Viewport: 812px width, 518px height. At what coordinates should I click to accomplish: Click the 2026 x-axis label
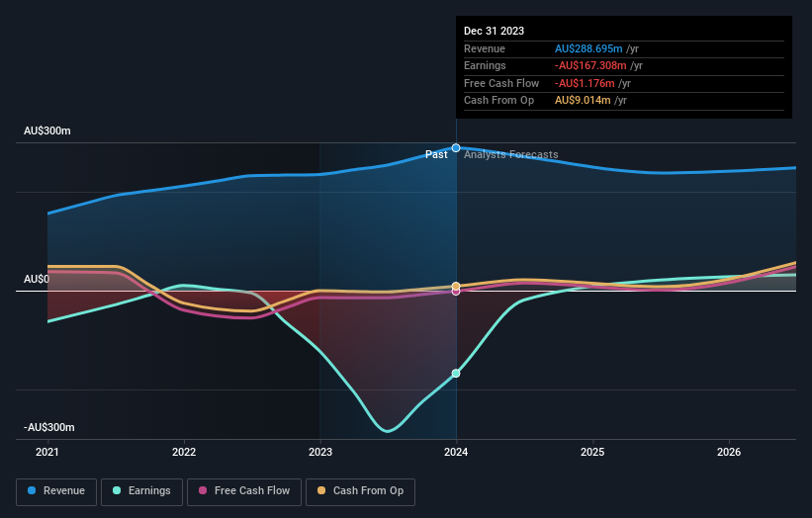729,452
